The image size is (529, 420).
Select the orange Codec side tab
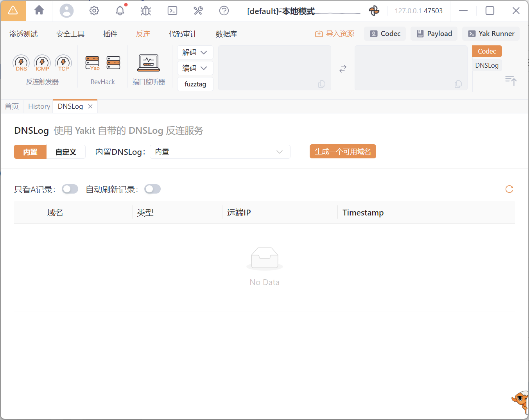[x=487, y=51]
